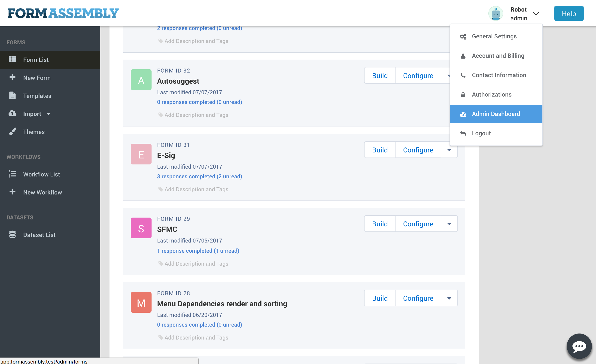The width and height of the screenshot is (596, 364).
Task: Choose Logout in the user menu
Action: 481,133
